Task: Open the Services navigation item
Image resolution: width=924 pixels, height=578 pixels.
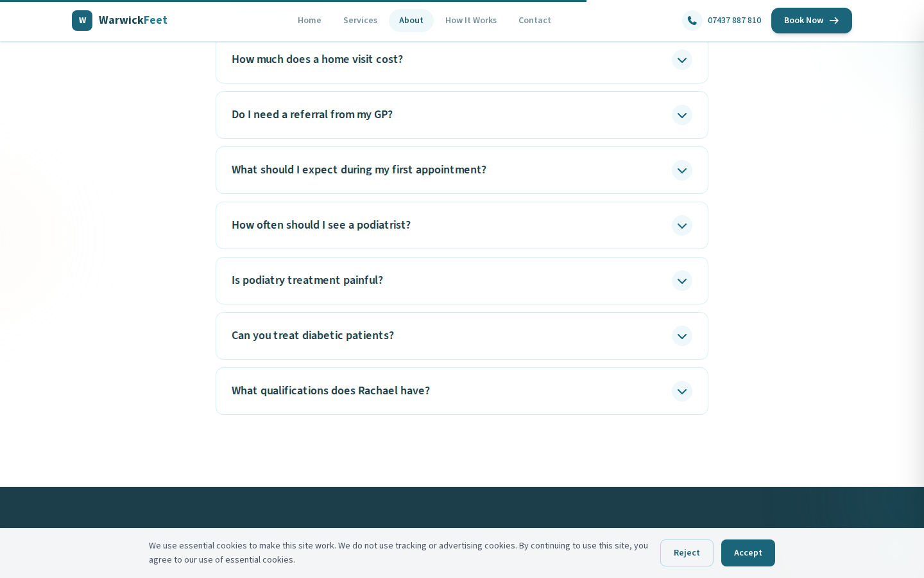Action: (x=360, y=21)
